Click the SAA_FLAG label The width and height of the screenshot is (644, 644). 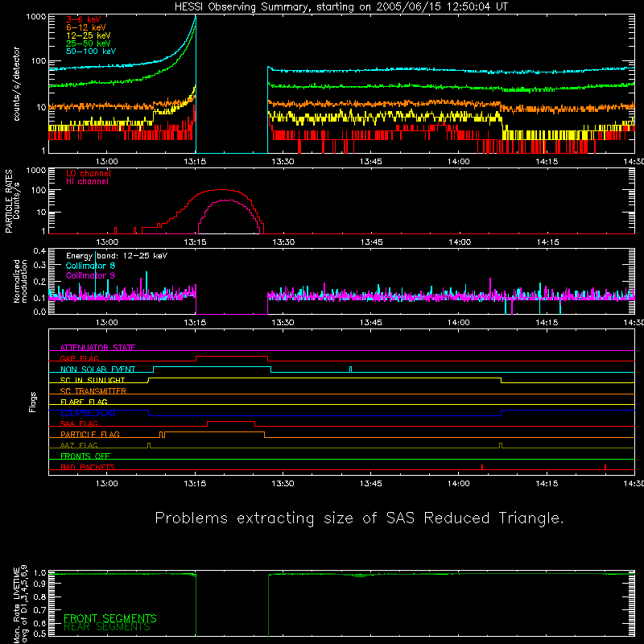click(x=79, y=423)
